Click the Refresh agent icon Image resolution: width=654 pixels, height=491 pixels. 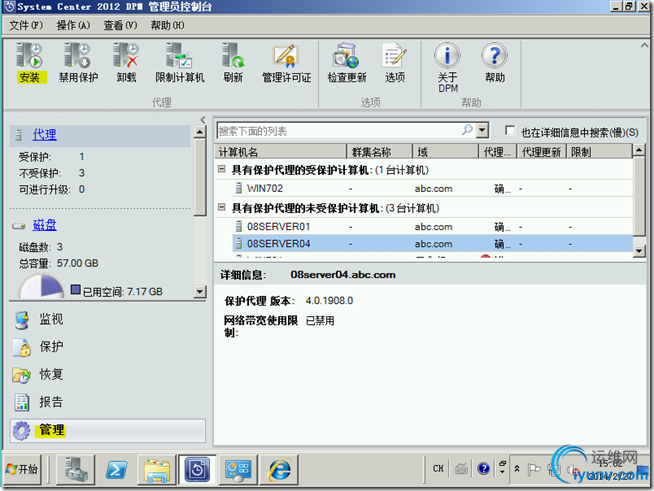coord(233,55)
